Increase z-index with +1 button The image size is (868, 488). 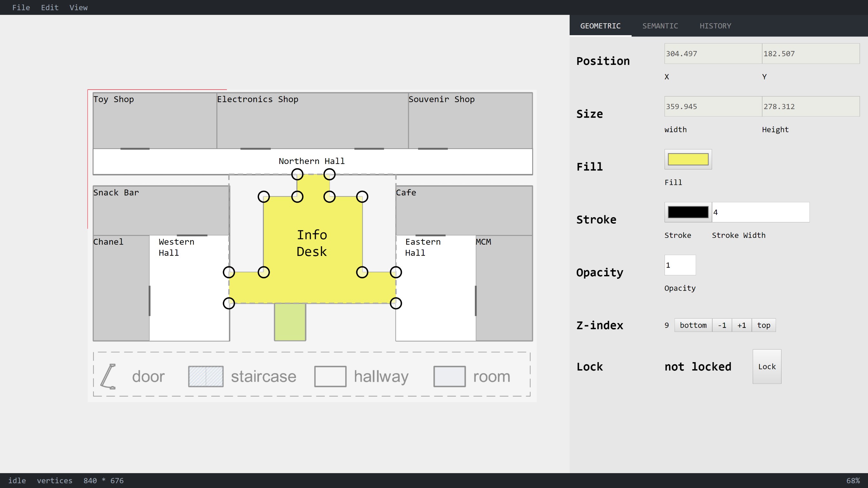point(742,325)
